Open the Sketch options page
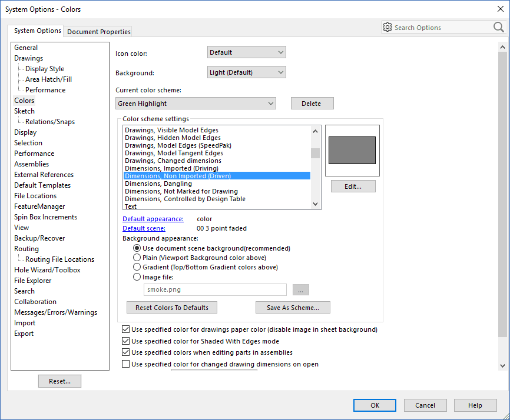The width and height of the screenshot is (510, 420). point(24,111)
